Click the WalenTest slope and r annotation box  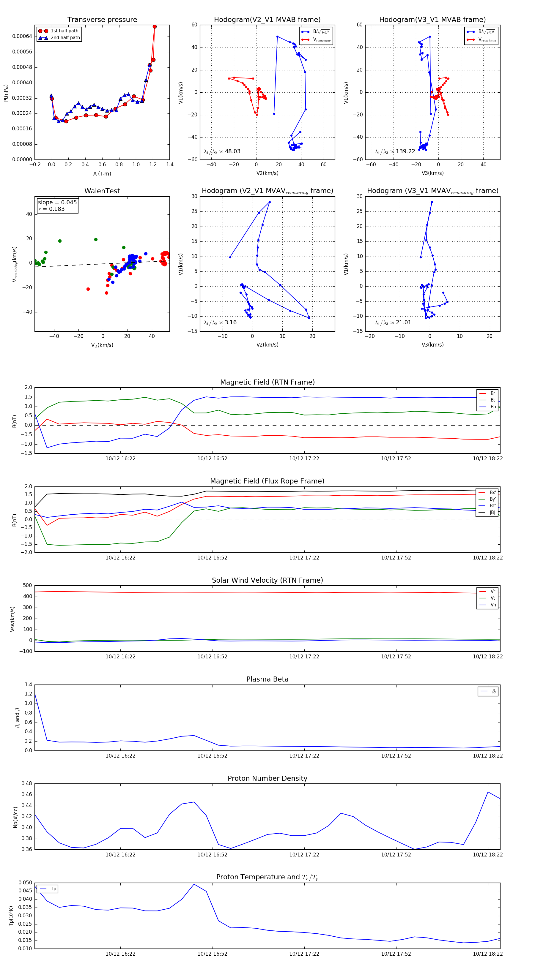[x=57, y=206]
